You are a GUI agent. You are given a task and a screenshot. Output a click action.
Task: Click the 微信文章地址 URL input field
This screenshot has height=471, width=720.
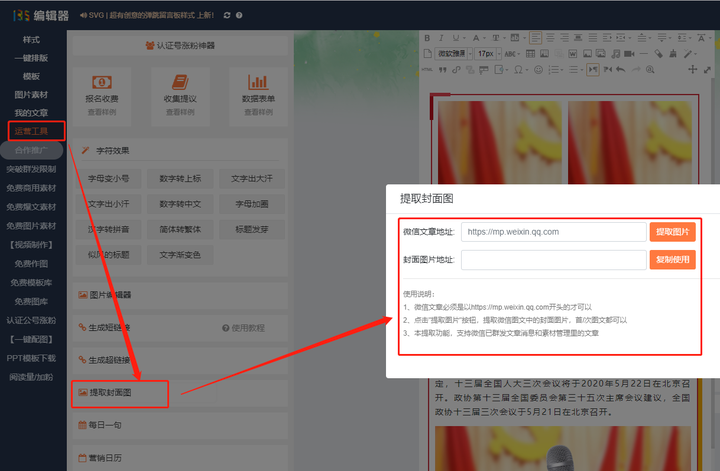tap(554, 232)
